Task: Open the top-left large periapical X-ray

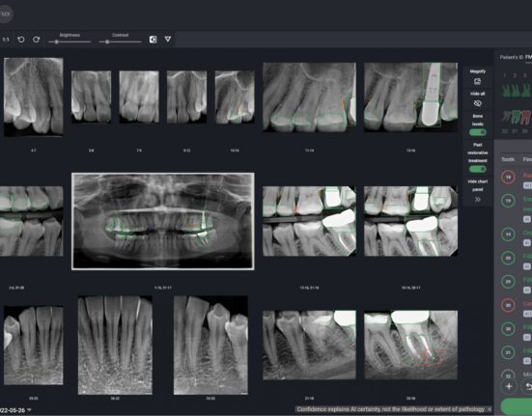Action: pos(33,97)
